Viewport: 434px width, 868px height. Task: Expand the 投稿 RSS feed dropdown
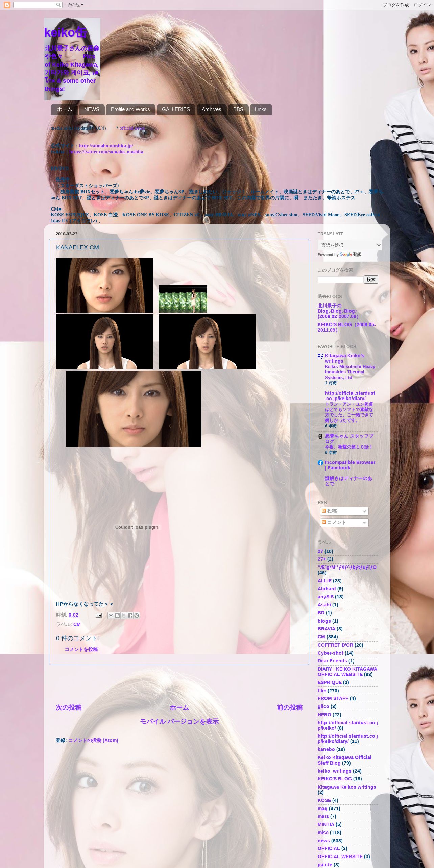[344, 511]
